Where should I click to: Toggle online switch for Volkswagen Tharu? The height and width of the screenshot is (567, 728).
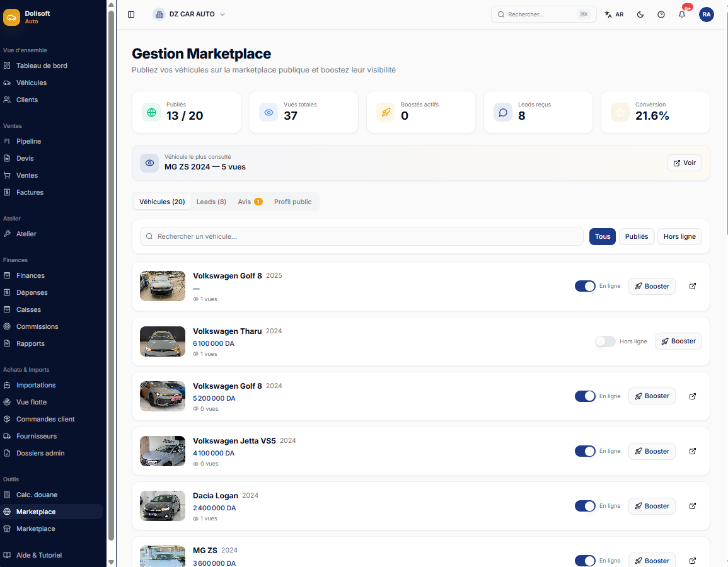[x=606, y=341]
